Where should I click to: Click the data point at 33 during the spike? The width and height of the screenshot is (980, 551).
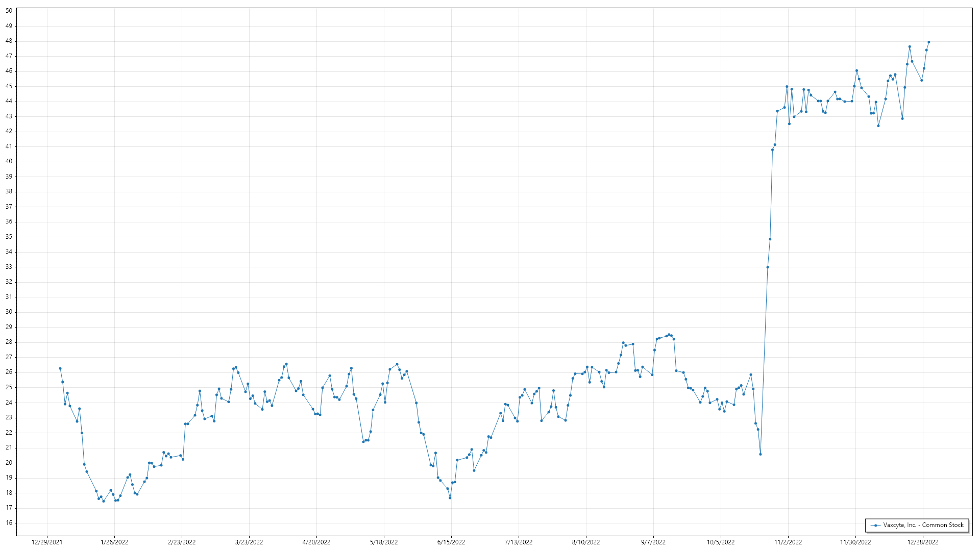tap(768, 267)
